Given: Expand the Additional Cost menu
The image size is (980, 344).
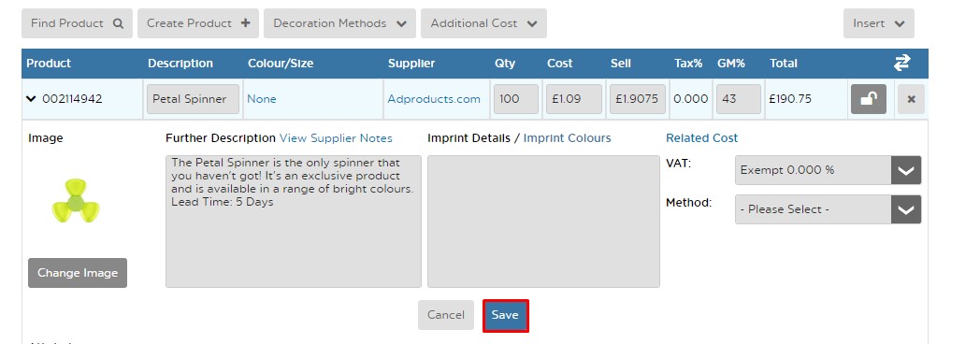Looking at the screenshot, I should tap(483, 23).
